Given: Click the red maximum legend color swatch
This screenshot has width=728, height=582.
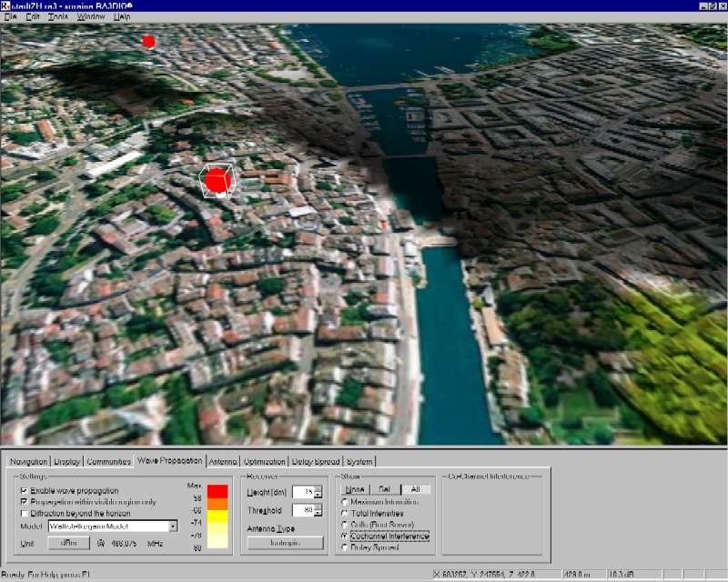Looking at the screenshot, I should tap(217, 491).
